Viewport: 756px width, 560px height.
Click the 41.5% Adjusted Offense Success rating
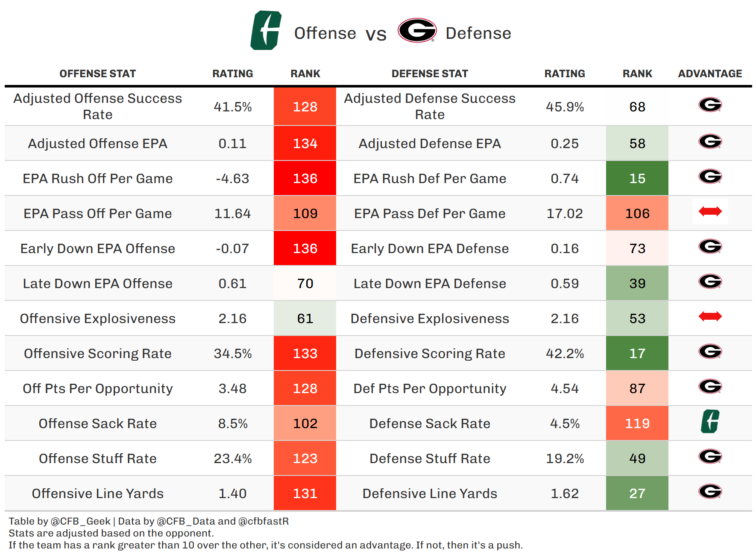tap(232, 107)
